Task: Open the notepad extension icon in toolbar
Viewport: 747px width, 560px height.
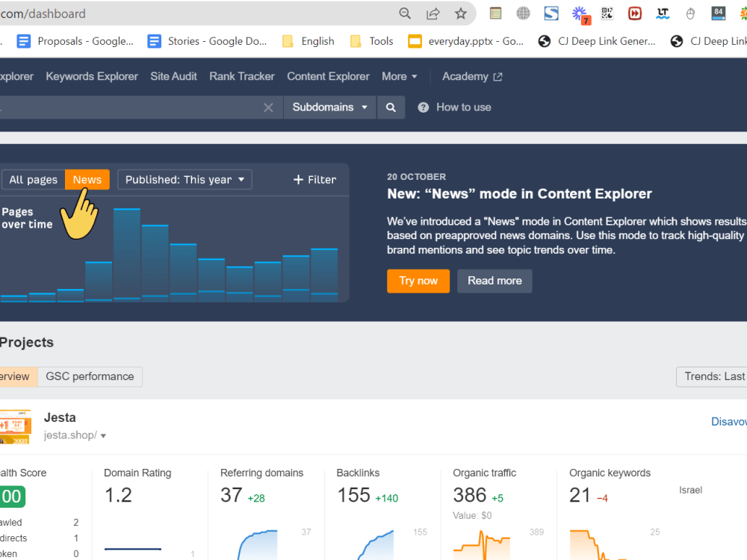Action: (495, 13)
